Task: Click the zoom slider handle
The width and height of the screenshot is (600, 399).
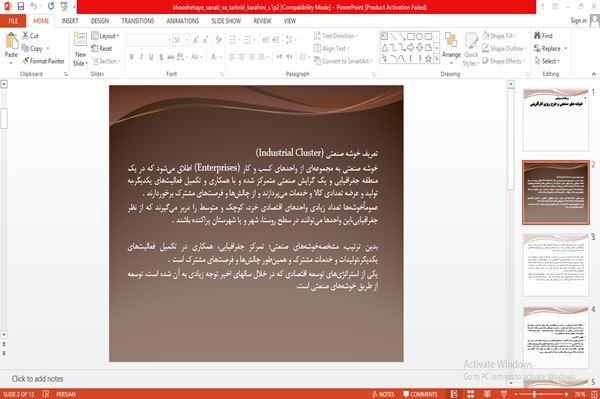Action: [x=534, y=394]
